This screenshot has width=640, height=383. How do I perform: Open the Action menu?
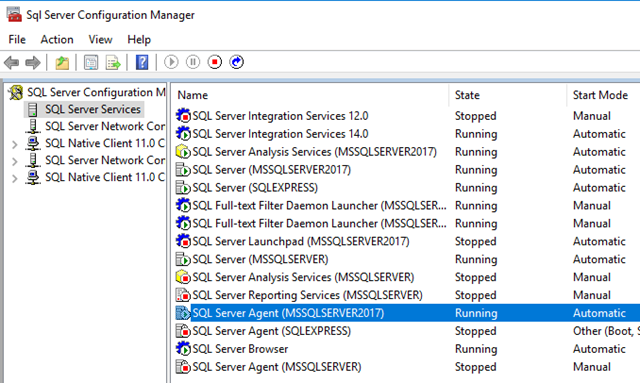[x=57, y=40]
